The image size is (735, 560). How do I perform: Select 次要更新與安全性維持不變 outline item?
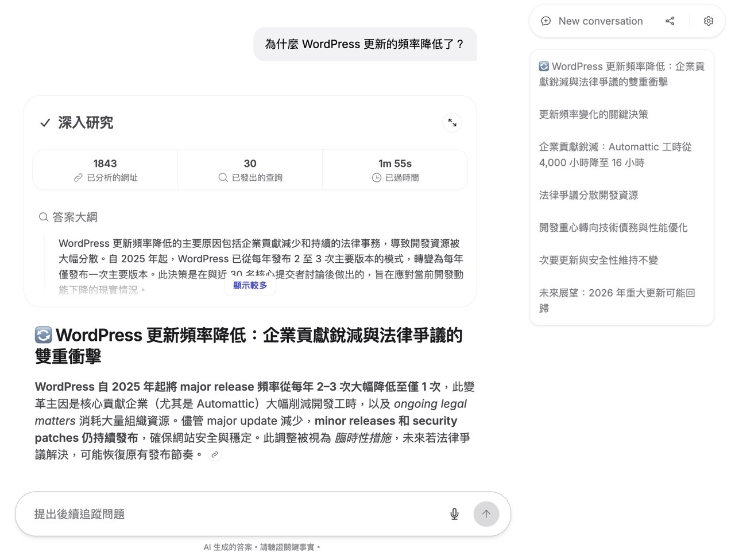coord(598,260)
